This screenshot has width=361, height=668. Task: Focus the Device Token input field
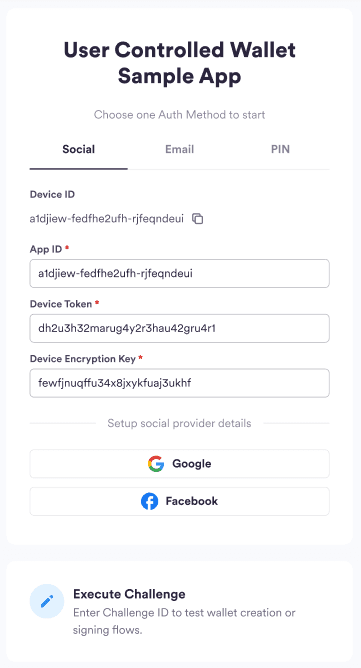pos(179,328)
